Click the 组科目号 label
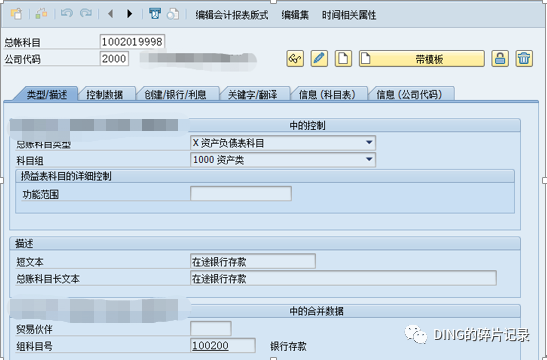This screenshot has height=360, width=547. [35, 346]
